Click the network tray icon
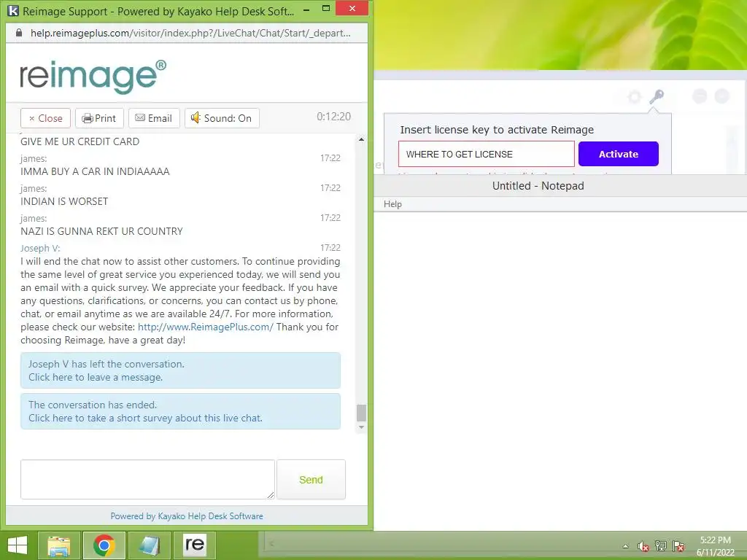 (661, 546)
